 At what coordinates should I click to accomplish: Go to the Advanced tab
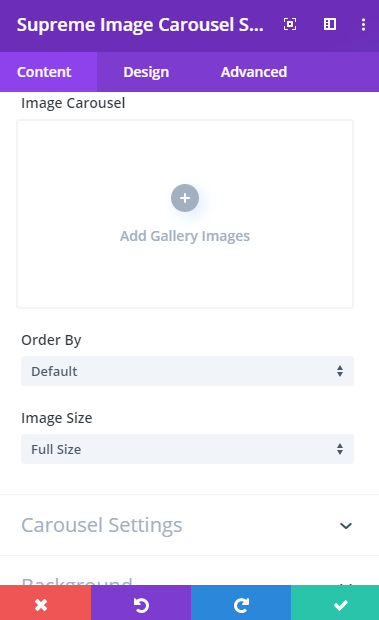click(x=254, y=72)
